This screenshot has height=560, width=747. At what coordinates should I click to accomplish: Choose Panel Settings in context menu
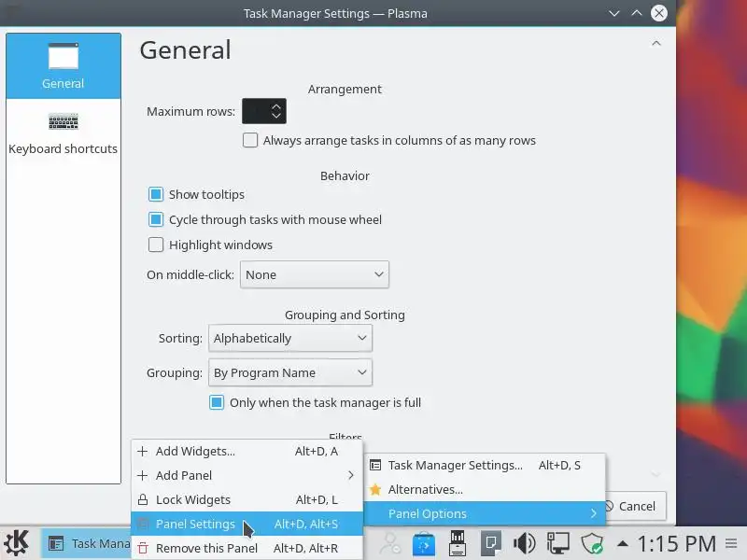247,524
